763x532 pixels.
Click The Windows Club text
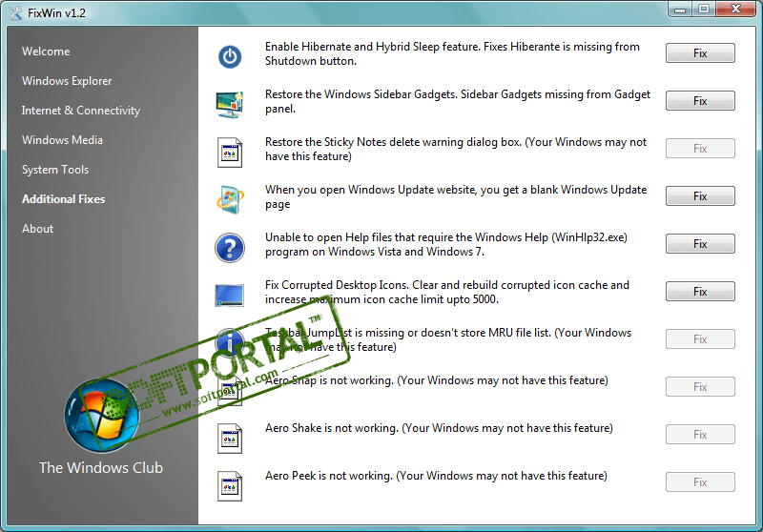click(x=101, y=468)
